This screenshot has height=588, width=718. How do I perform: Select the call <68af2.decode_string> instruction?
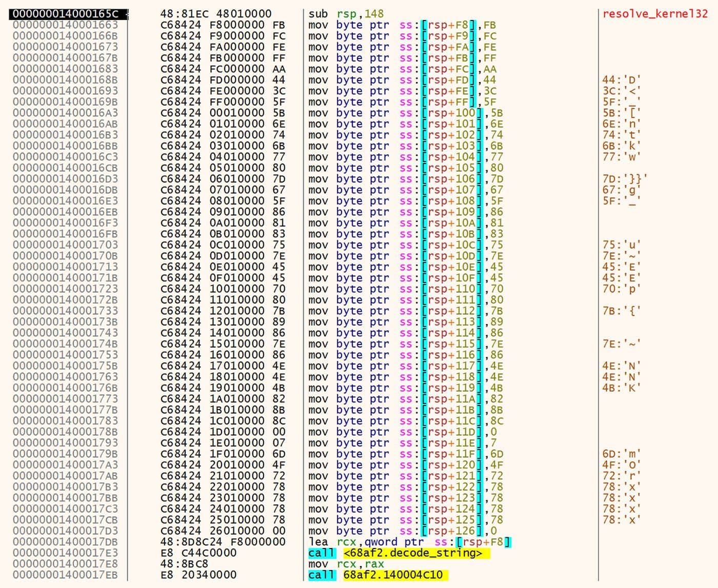click(395, 553)
